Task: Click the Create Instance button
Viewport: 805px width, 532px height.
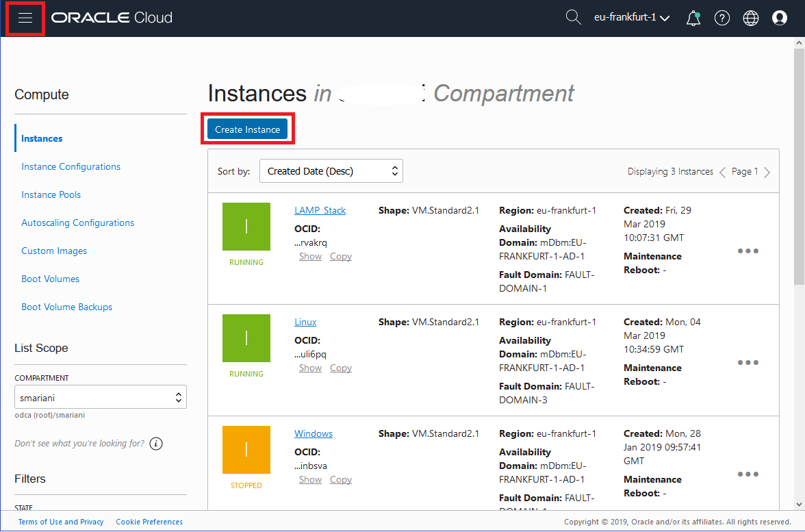Action: [248, 129]
